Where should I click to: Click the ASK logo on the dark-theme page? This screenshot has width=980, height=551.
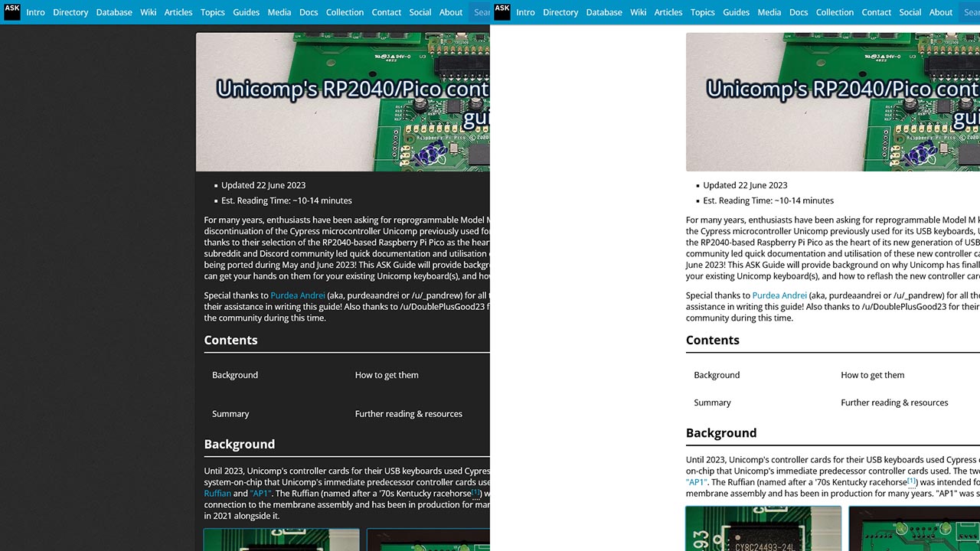coord(11,11)
